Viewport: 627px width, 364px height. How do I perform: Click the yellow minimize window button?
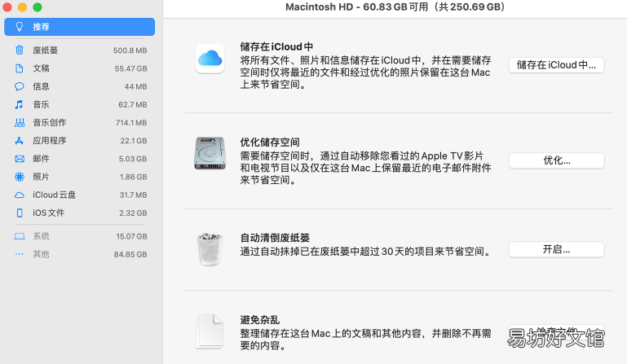22,7
